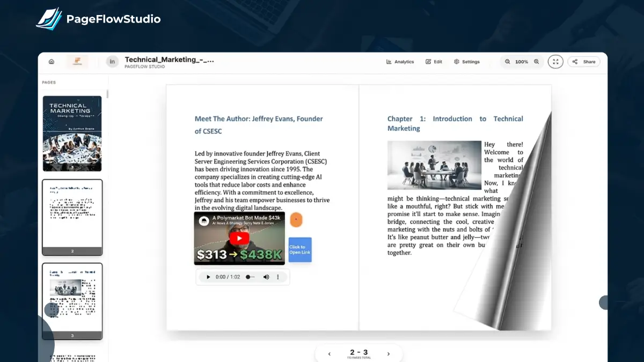Viewport: 644px width, 362px height.
Task: Play the audio clip
Action: [208, 277]
